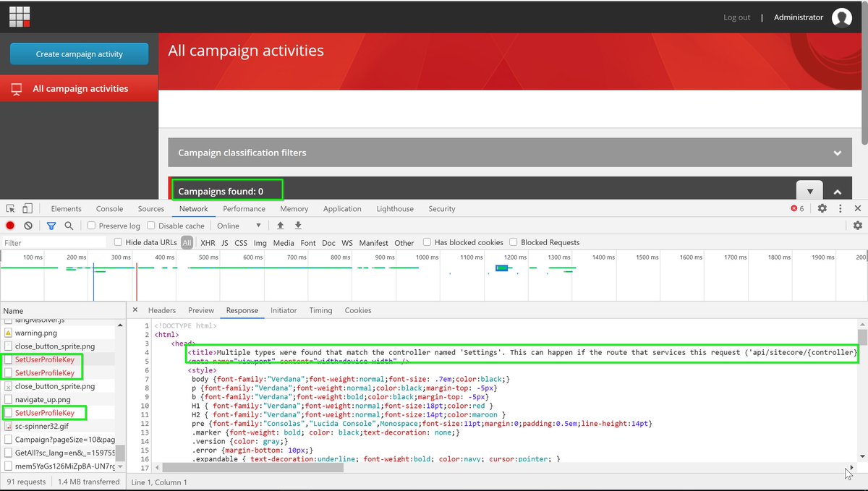Enable Has blocked cookies filter
The height and width of the screenshot is (491, 868).
tap(427, 242)
